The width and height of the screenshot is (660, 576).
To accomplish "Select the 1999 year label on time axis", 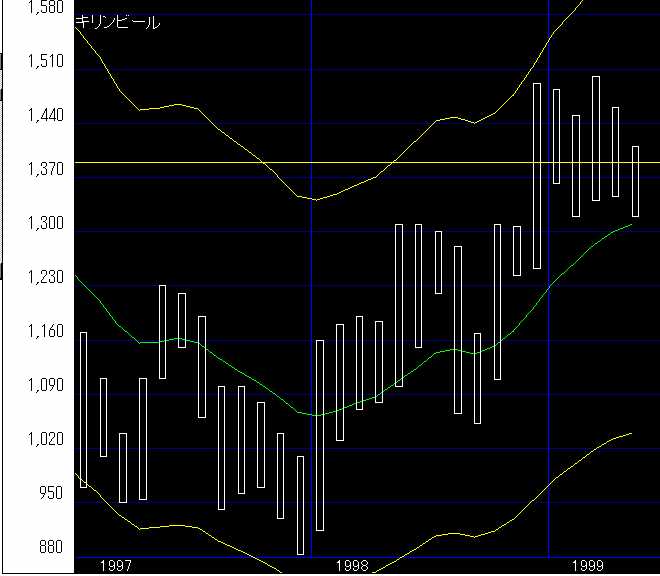I will (x=591, y=566).
